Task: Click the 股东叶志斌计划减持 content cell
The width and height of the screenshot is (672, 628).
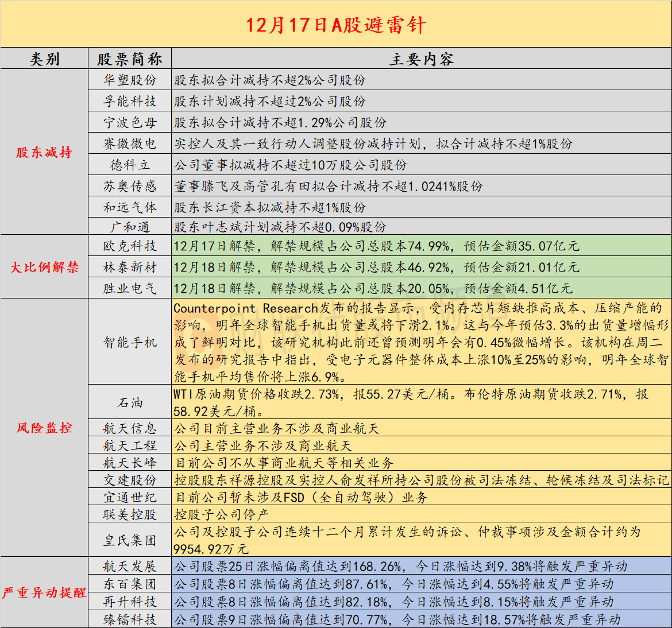Action: (x=422, y=226)
